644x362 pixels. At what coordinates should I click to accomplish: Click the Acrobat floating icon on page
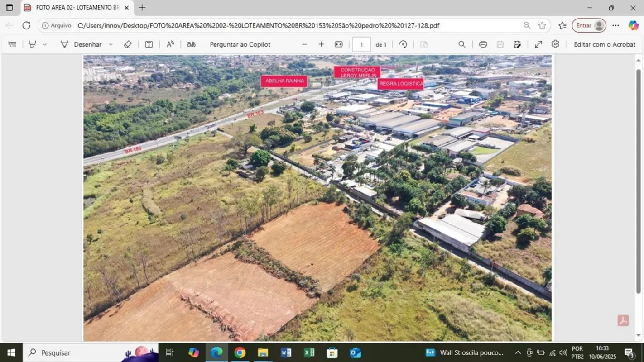(x=623, y=320)
